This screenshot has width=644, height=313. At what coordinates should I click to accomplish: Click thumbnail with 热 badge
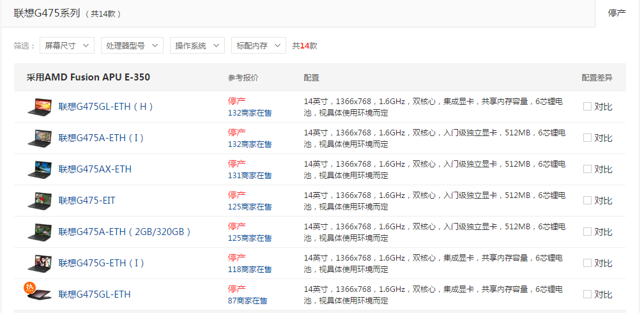point(39,293)
